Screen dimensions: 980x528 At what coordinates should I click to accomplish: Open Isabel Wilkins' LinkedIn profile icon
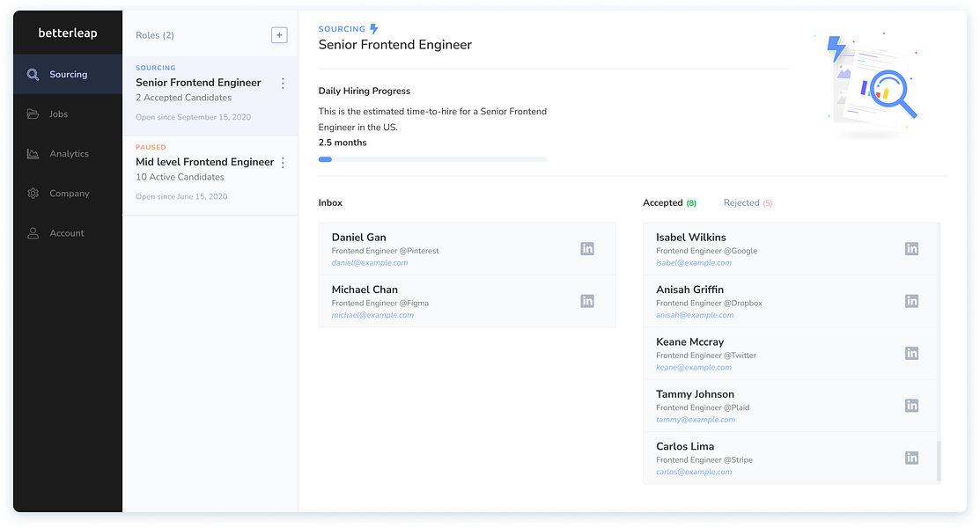pos(912,249)
